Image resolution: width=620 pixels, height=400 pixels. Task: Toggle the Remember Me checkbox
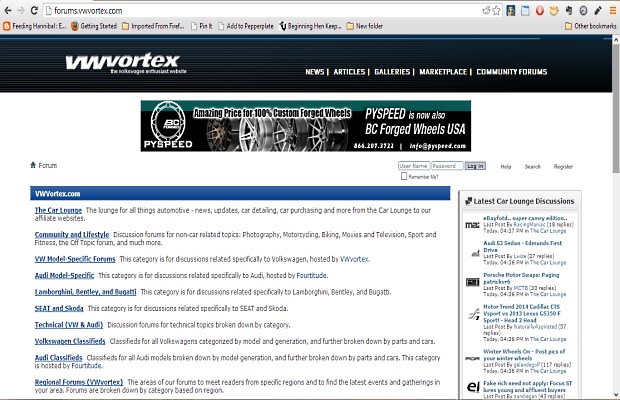[404, 176]
